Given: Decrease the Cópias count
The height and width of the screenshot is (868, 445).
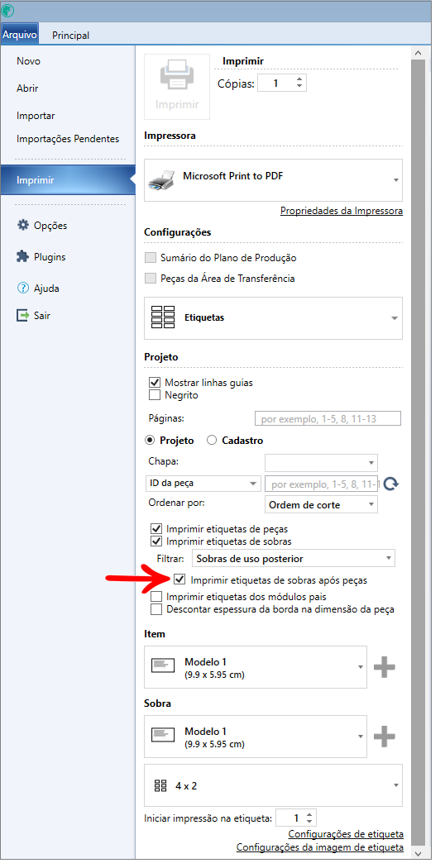Looking at the screenshot, I should [299, 87].
